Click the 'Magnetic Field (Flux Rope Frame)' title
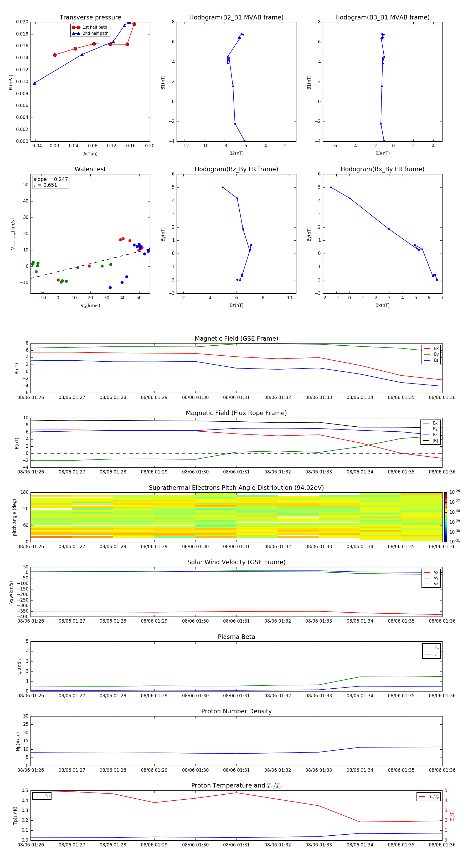The width and height of the screenshot is (473, 868). coord(236,413)
